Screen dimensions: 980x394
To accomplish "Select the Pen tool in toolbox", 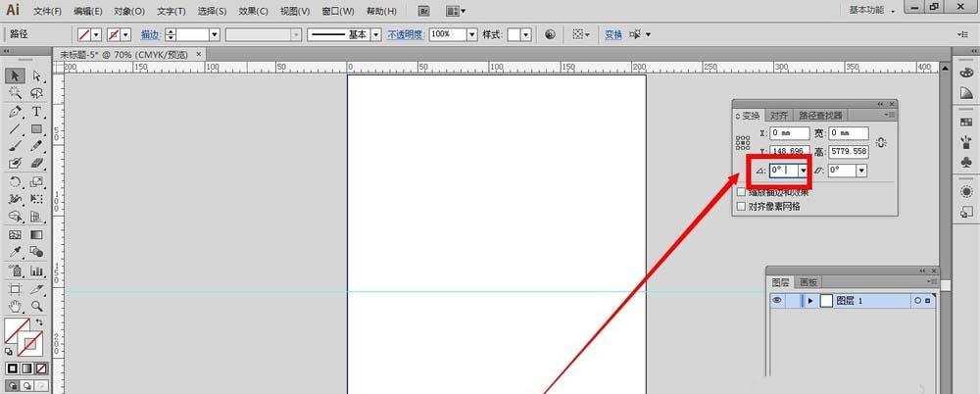I will [x=16, y=112].
